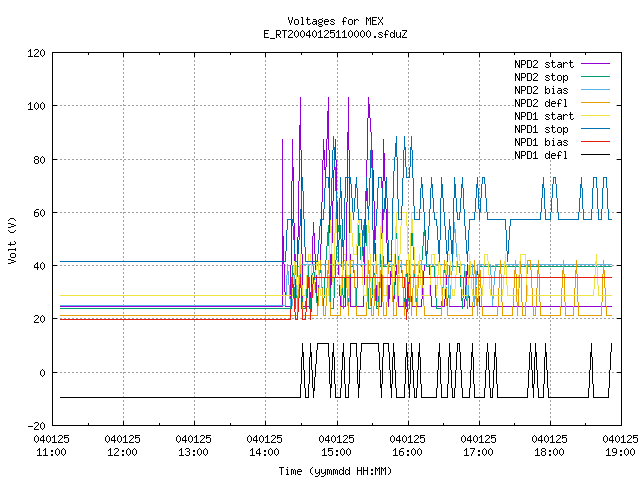Click the y-axis tick value 40
The height and width of the screenshot is (480, 640).
tap(39, 266)
